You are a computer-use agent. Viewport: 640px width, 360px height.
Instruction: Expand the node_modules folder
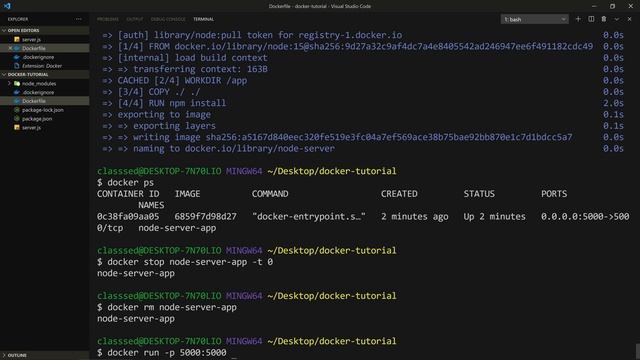click(x=10, y=83)
